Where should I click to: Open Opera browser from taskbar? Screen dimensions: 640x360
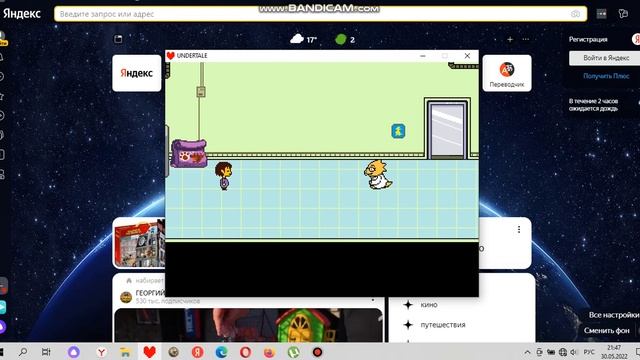pyautogui.click(x=245, y=352)
